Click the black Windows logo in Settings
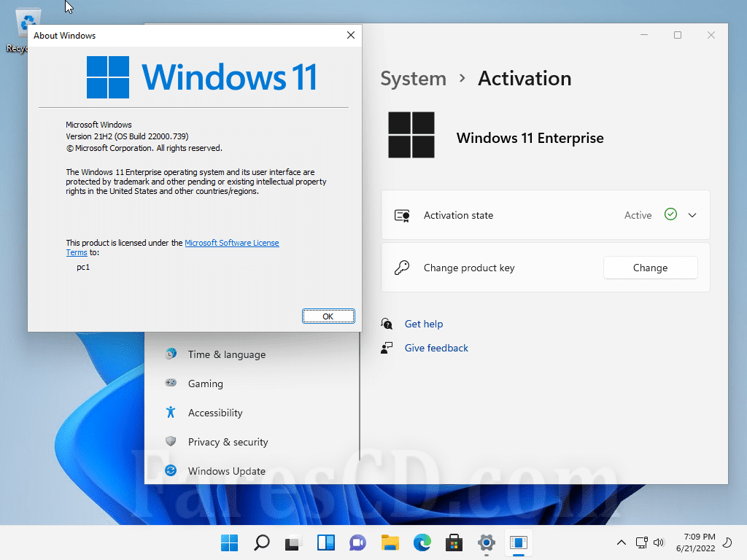This screenshot has height=560, width=747. coord(411,135)
